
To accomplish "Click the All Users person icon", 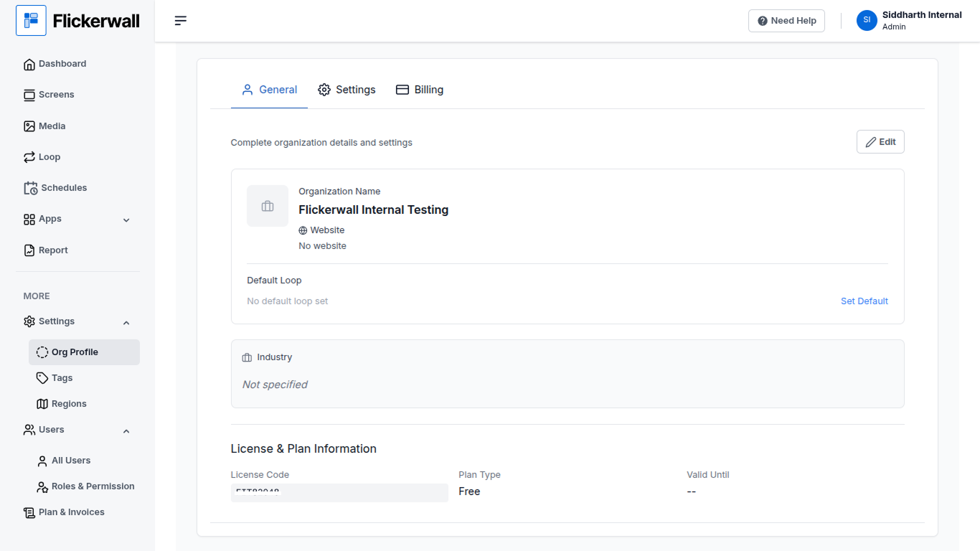I will tap(42, 461).
